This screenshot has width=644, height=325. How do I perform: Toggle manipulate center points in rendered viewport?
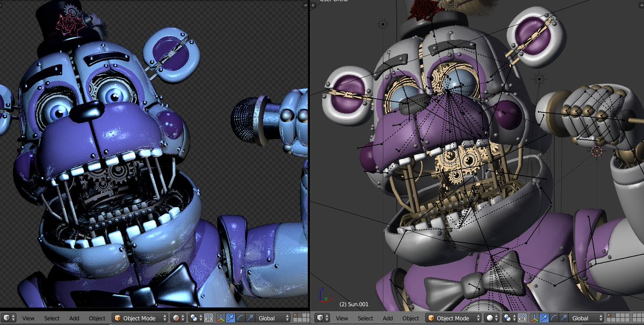(x=208, y=318)
